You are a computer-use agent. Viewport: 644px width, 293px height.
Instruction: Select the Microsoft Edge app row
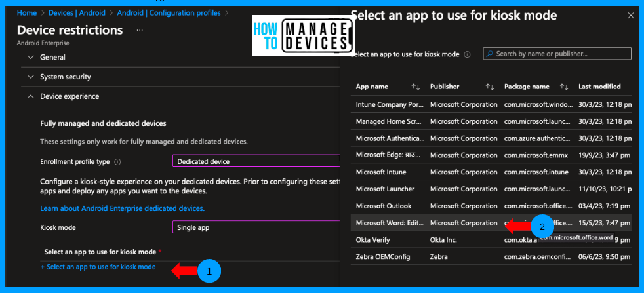(491, 155)
